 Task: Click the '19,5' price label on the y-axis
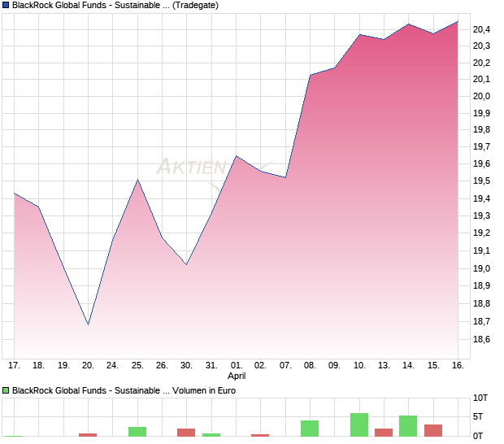coord(481,181)
